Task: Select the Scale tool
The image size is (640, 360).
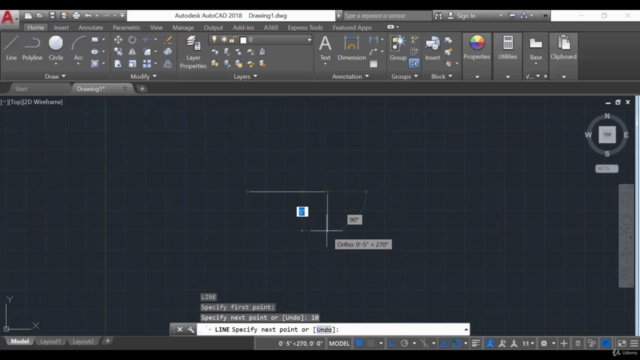Action: 132,64
